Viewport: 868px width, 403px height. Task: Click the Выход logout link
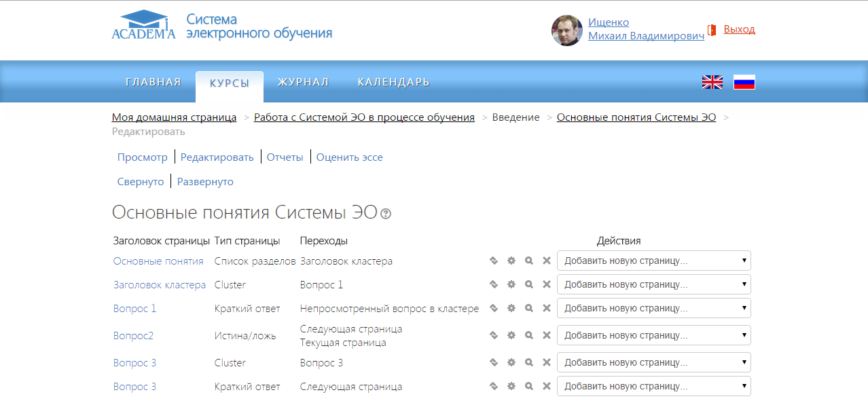[x=739, y=29]
